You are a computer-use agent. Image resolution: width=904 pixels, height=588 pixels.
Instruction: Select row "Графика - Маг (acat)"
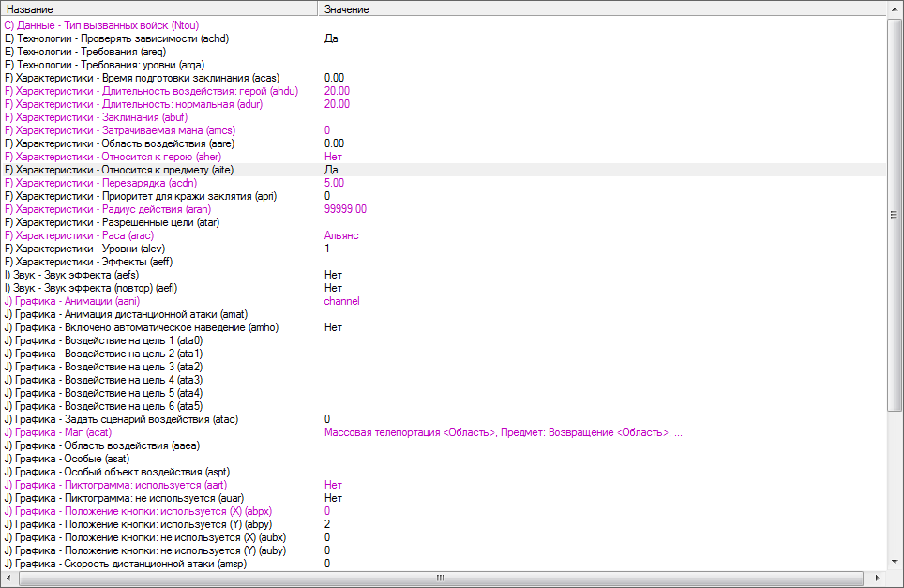444,432
